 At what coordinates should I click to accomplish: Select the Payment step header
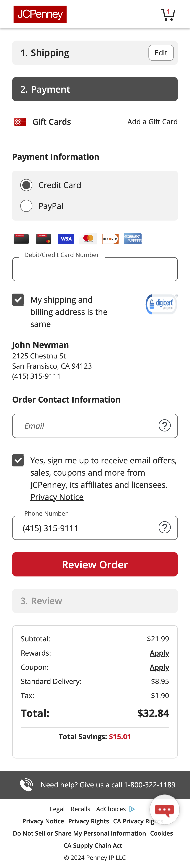pos(95,89)
